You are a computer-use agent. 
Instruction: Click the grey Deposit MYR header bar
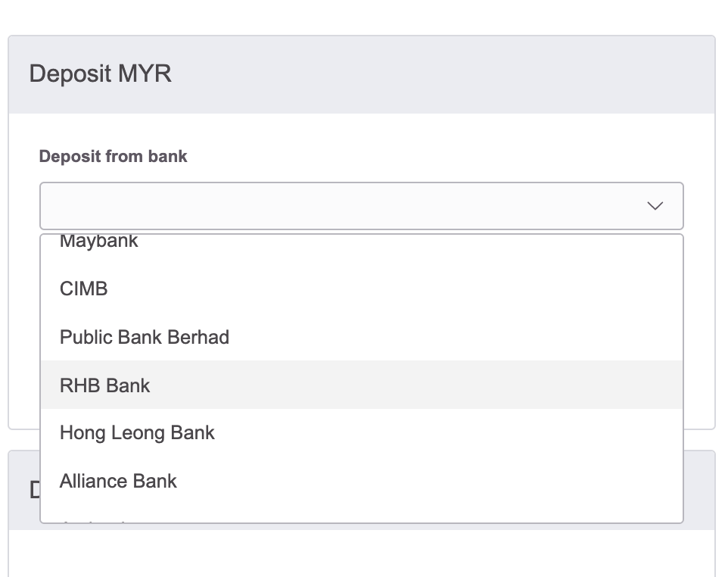361,74
